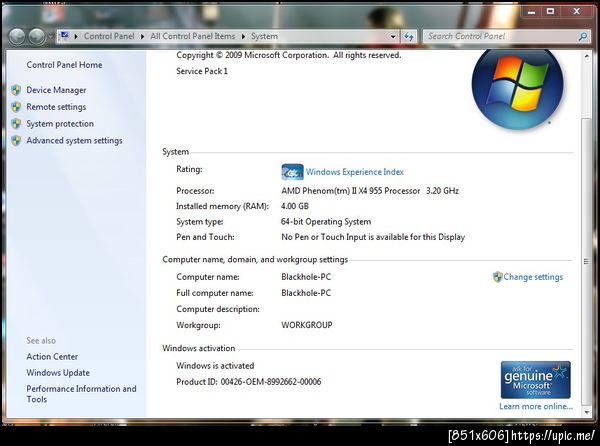Click Change settings link
600x446 pixels.
pyautogui.click(x=533, y=277)
